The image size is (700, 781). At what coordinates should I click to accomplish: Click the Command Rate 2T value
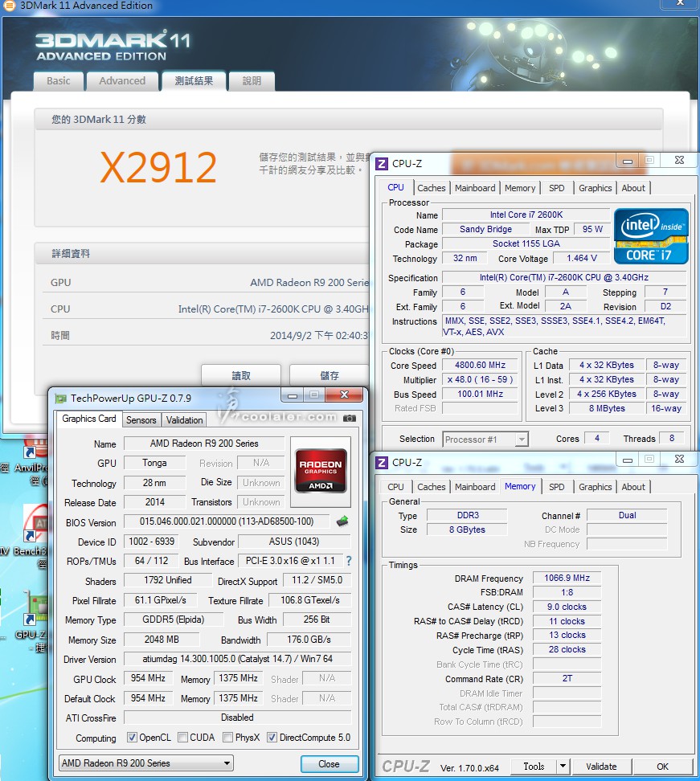coord(567,678)
